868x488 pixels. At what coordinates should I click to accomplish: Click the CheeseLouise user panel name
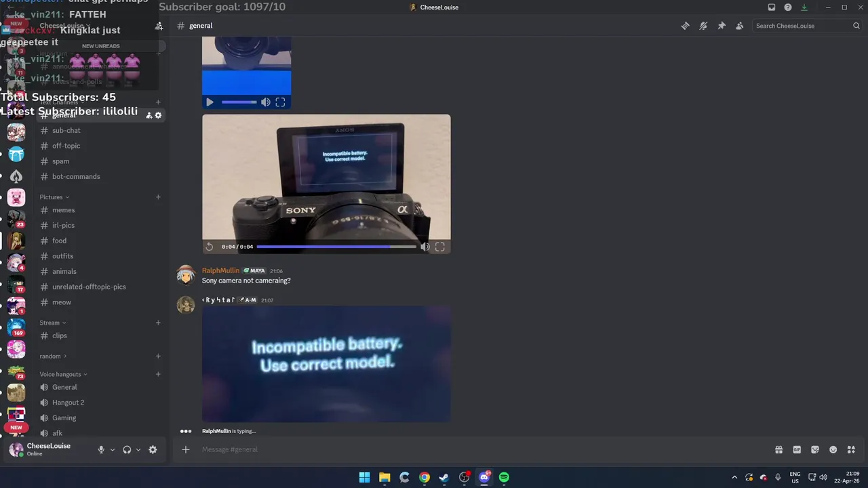point(49,446)
